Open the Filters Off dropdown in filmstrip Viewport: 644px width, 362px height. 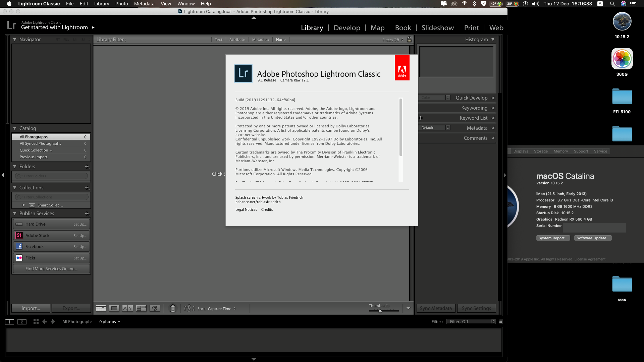[x=471, y=322]
